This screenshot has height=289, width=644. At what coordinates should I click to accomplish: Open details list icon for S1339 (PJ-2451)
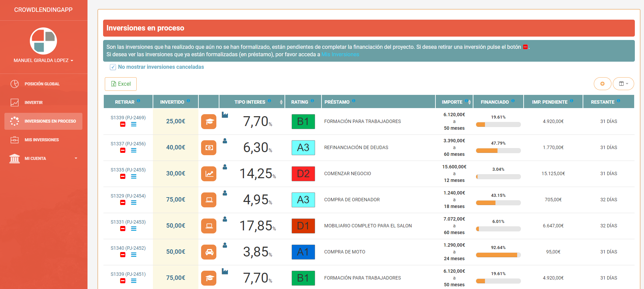point(134,281)
